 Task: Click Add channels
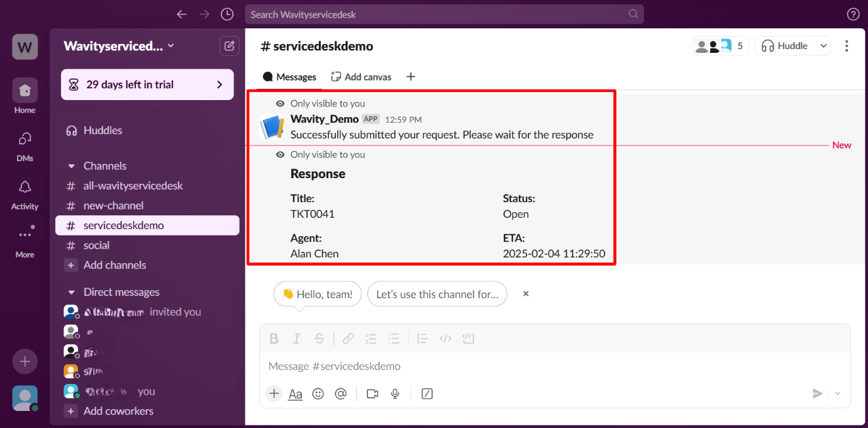pyautogui.click(x=147, y=265)
